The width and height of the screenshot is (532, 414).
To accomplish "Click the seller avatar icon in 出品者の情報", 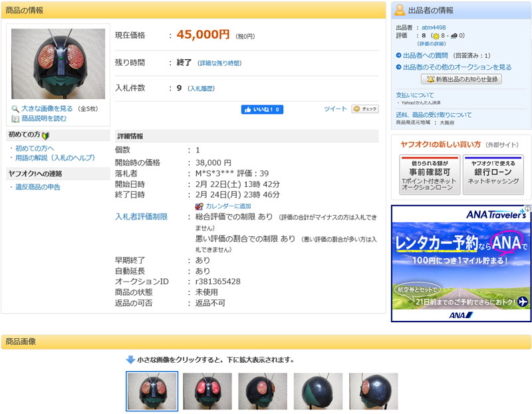I will (x=400, y=10).
